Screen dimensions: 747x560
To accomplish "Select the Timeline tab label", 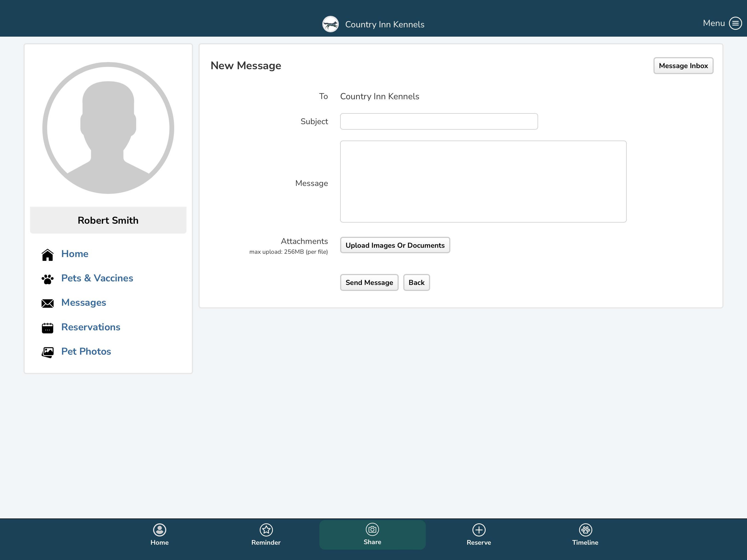I will pos(585,542).
